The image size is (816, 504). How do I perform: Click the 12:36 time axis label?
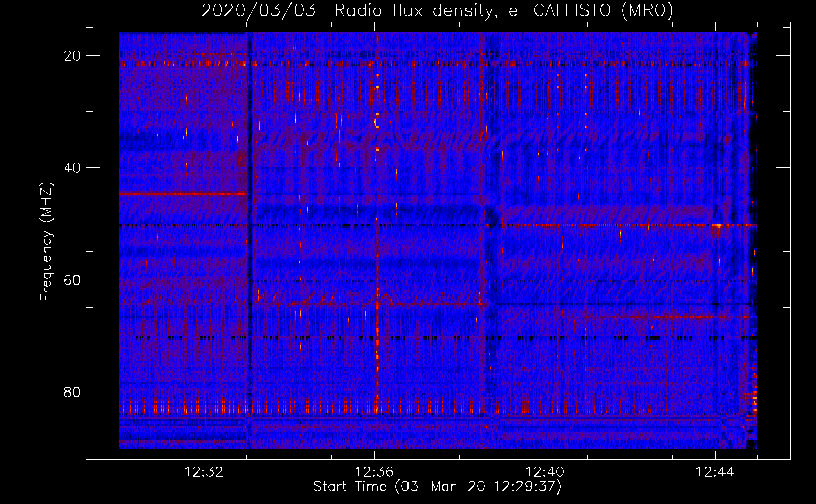[x=374, y=472]
